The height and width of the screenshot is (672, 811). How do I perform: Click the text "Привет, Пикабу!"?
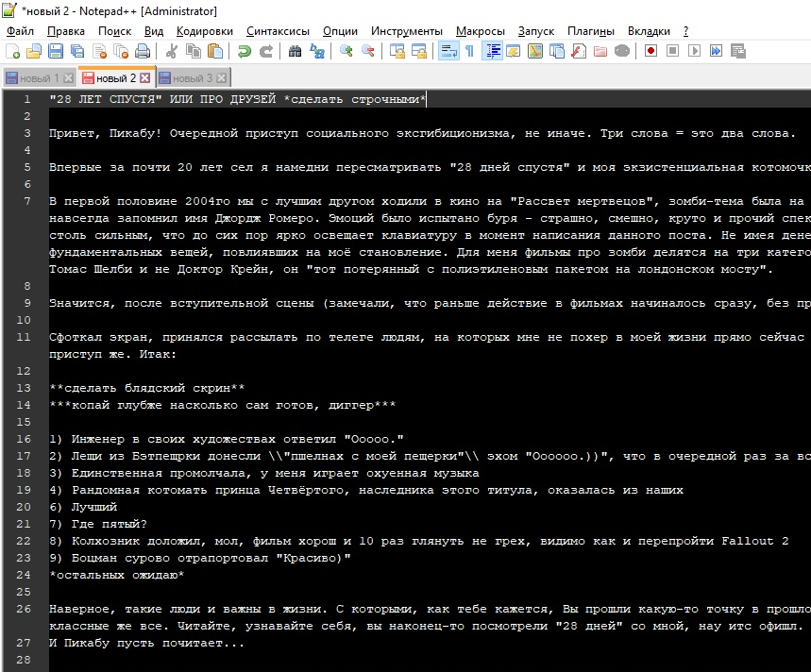point(106,133)
